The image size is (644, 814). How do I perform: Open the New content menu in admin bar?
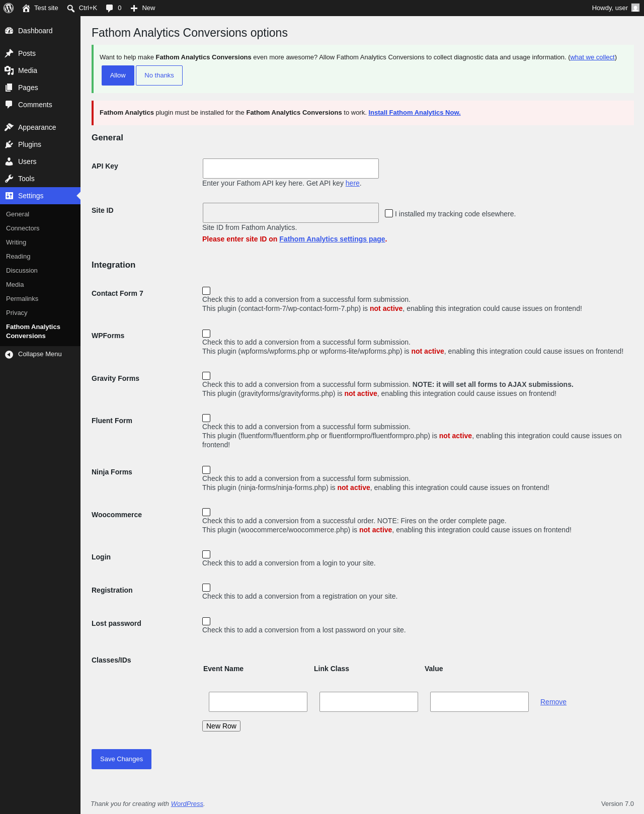click(x=143, y=8)
